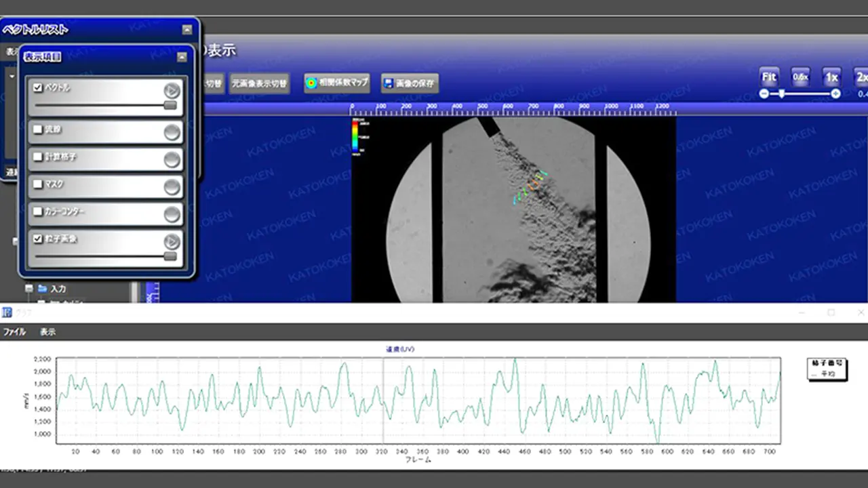The image size is (868, 488).
Task: Enable the second display item checkbox under ベクトル
Action: click(x=38, y=129)
